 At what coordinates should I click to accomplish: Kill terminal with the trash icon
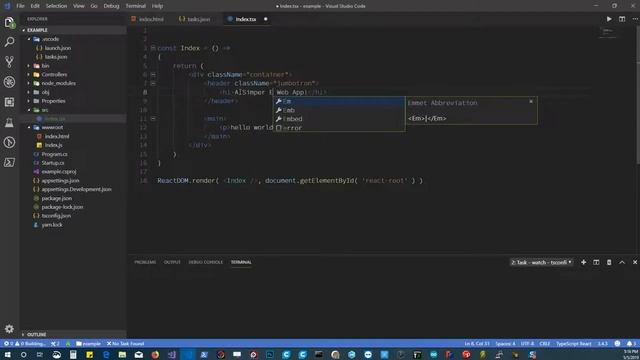(609, 262)
